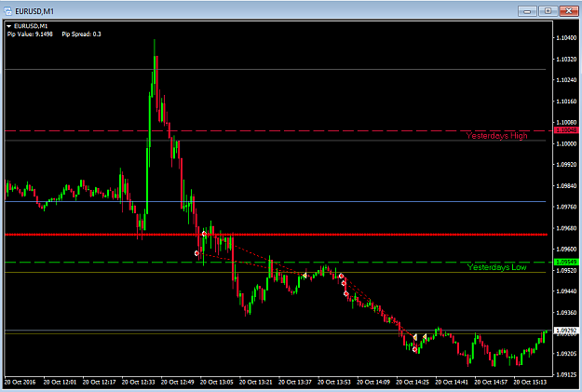Click the thick red dotted horizontal line

(x=276, y=235)
